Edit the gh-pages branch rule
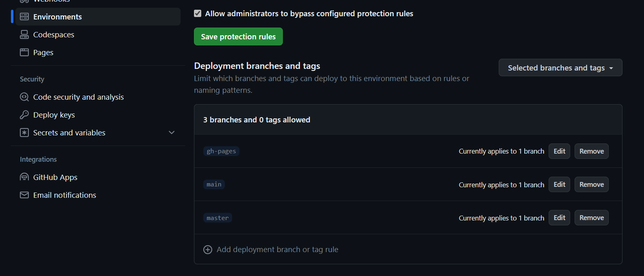The height and width of the screenshot is (276, 644). [x=559, y=151]
